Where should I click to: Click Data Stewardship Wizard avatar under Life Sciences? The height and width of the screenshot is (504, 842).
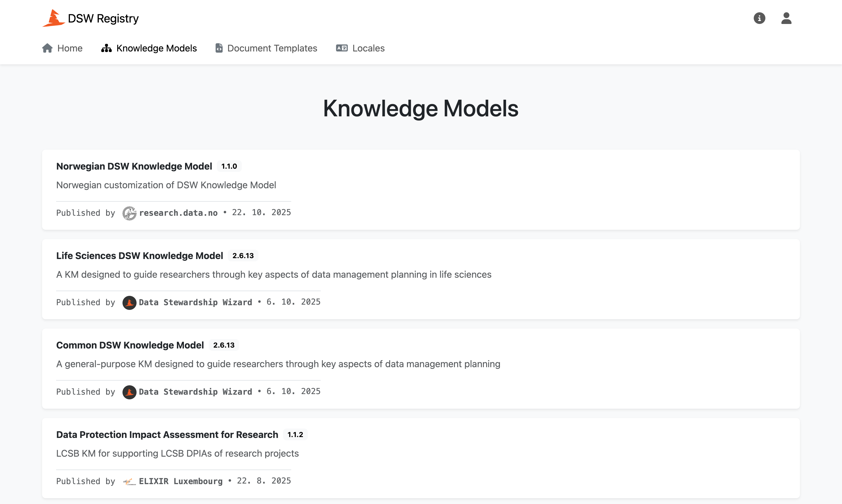pos(130,302)
